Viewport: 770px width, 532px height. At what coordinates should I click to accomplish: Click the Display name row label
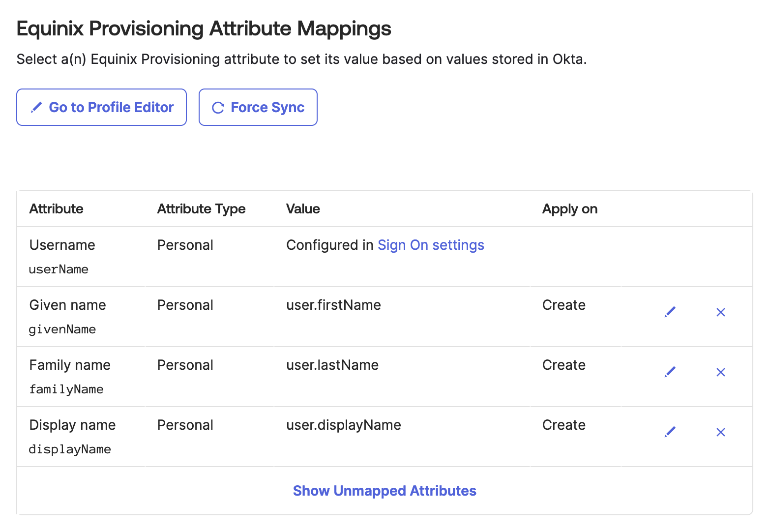pyautogui.click(x=73, y=425)
